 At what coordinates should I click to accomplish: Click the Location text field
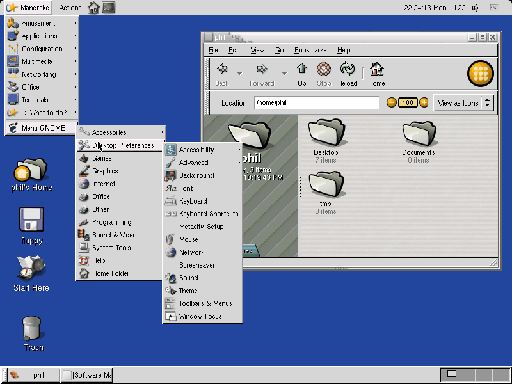pos(316,103)
